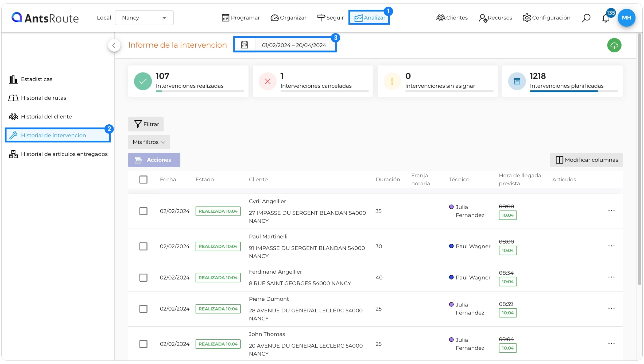Screen dimensions: 644x364
Task: Go to Recursos section
Action: pos(495,18)
